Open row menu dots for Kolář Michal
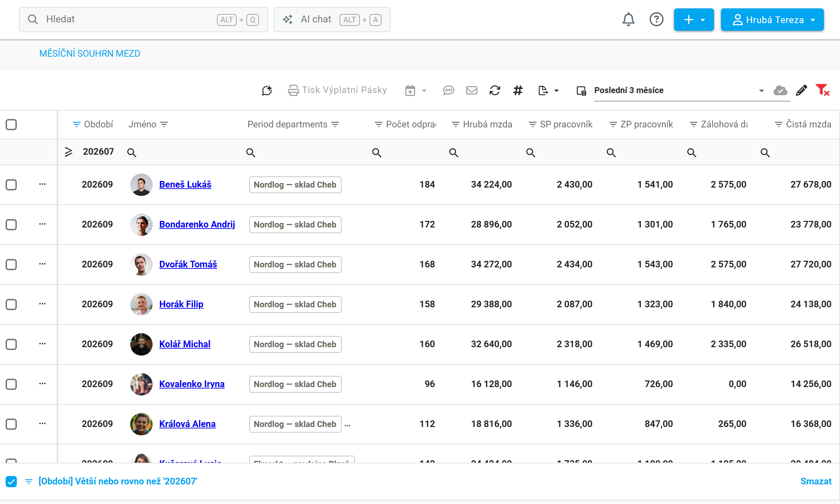Screen dimensions: 840x504 pyautogui.click(x=42, y=344)
